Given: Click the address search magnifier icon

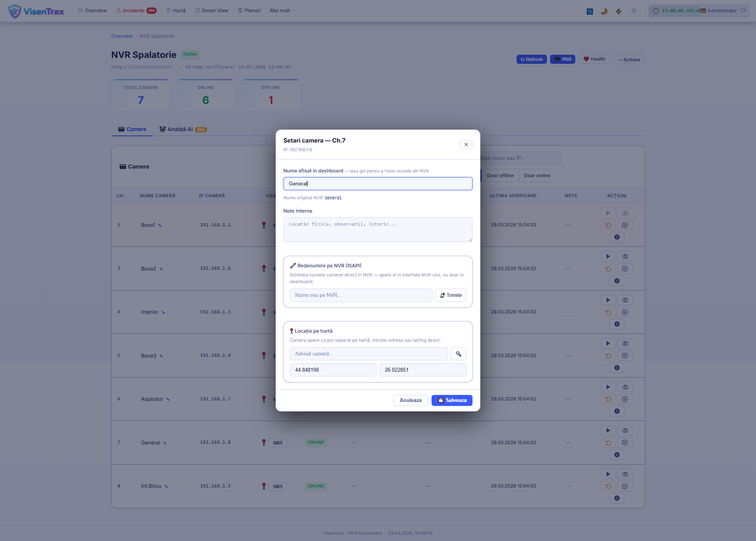Looking at the screenshot, I should pyautogui.click(x=458, y=354).
